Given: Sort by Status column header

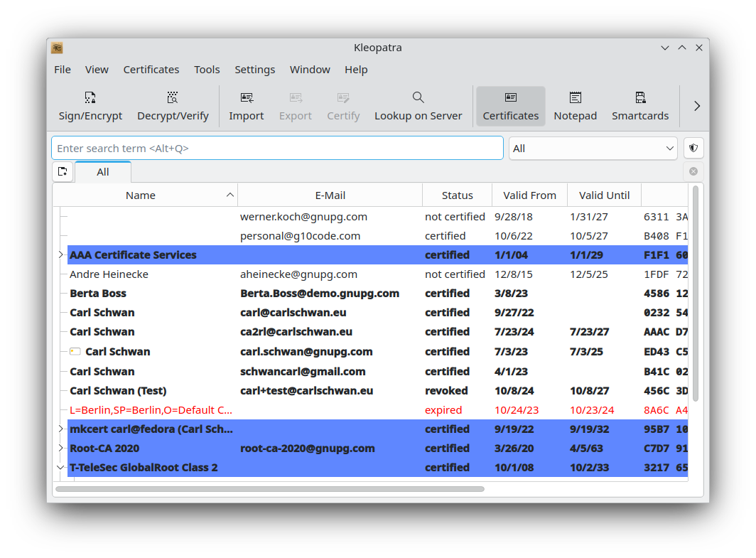Looking at the screenshot, I should 457,195.
